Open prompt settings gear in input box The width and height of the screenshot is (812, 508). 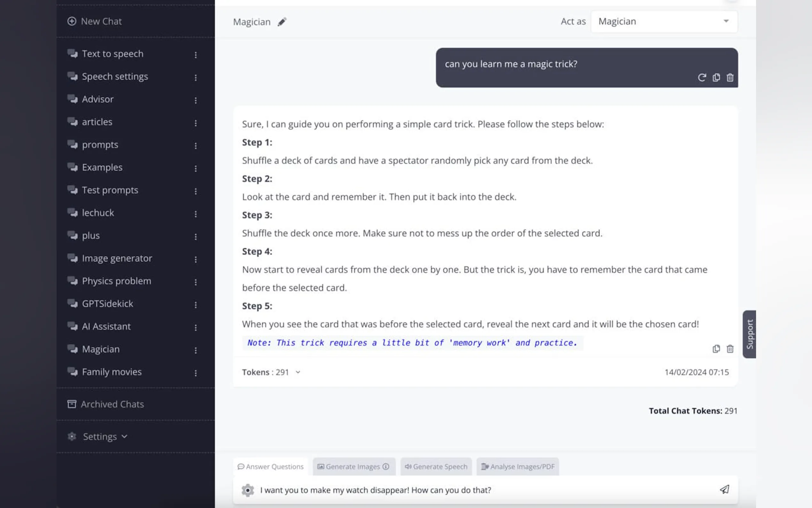(248, 490)
